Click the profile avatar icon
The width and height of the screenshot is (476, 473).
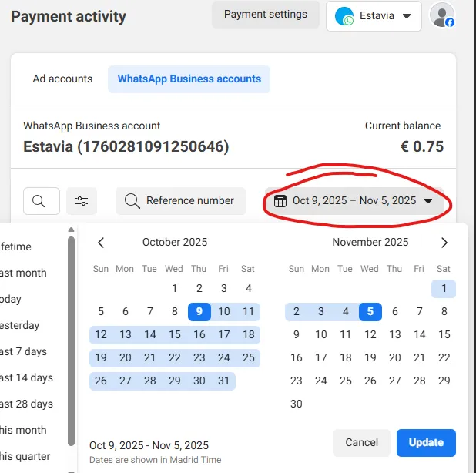(x=442, y=15)
